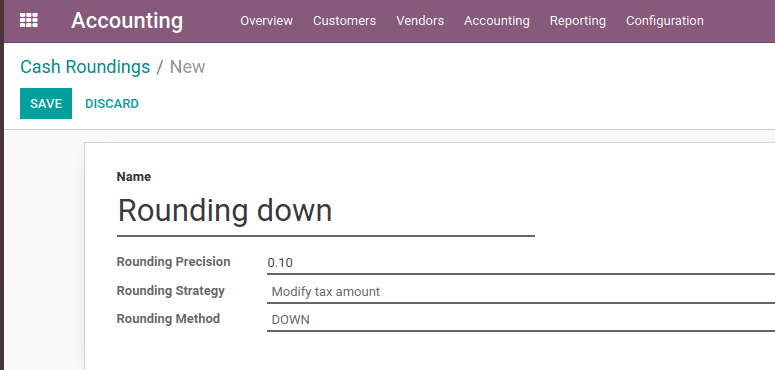Click the SAVE button
This screenshot has width=775, height=370.
[x=46, y=103]
